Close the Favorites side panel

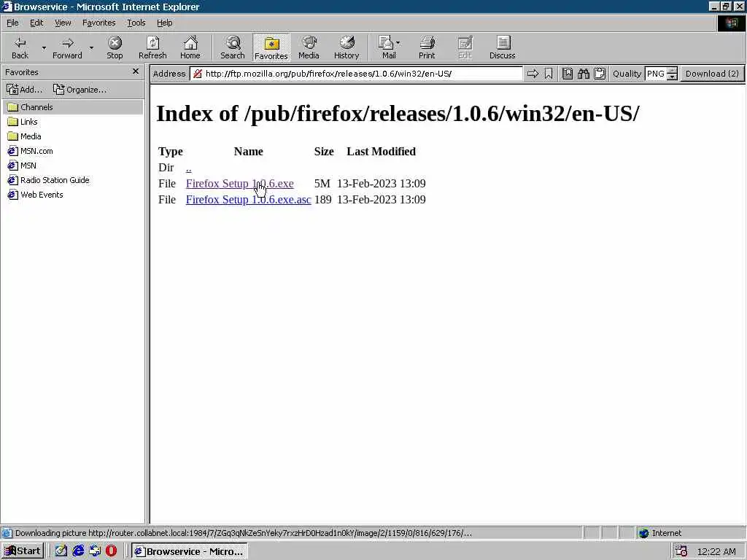[x=135, y=71]
